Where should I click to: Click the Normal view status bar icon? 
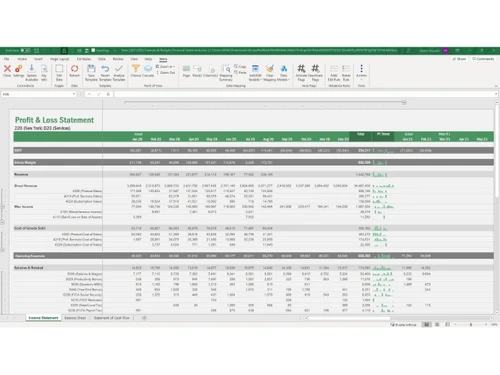pos(426,324)
